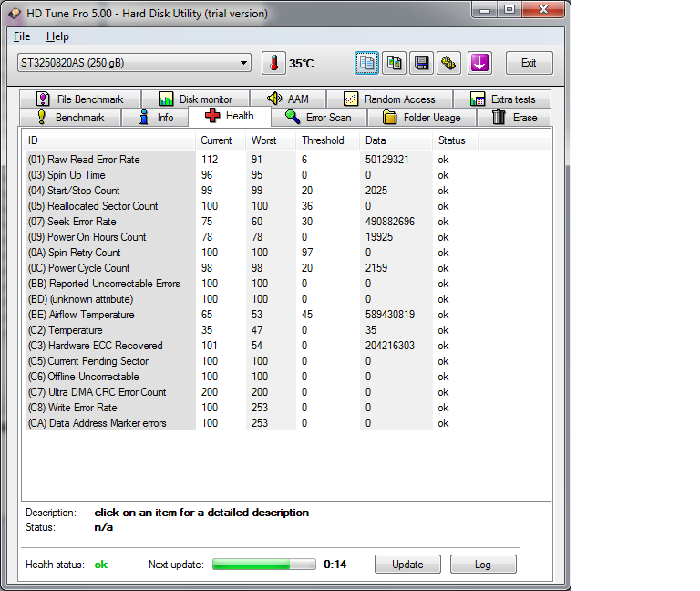
Task: Switch to the Random Access tab
Action: click(390, 98)
